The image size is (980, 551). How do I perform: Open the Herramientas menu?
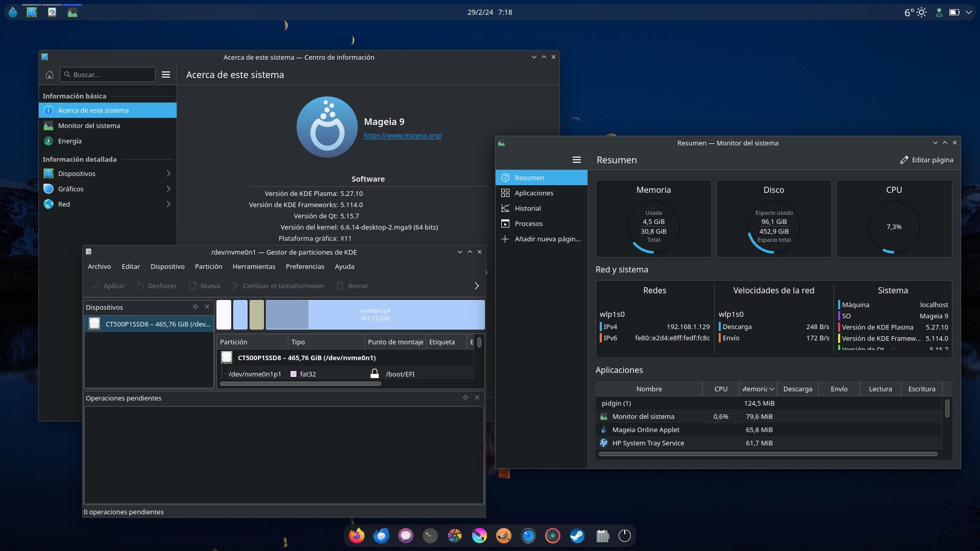click(254, 266)
